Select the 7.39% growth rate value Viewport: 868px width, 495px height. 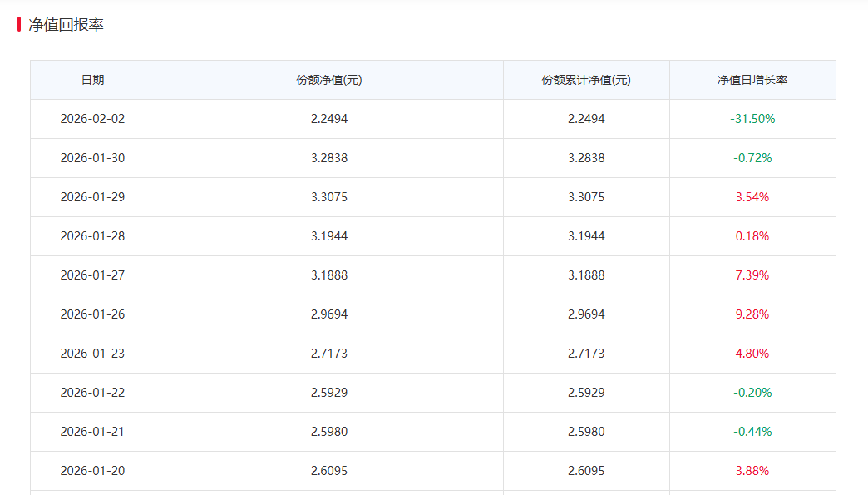pyautogui.click(x=752, y=275)
